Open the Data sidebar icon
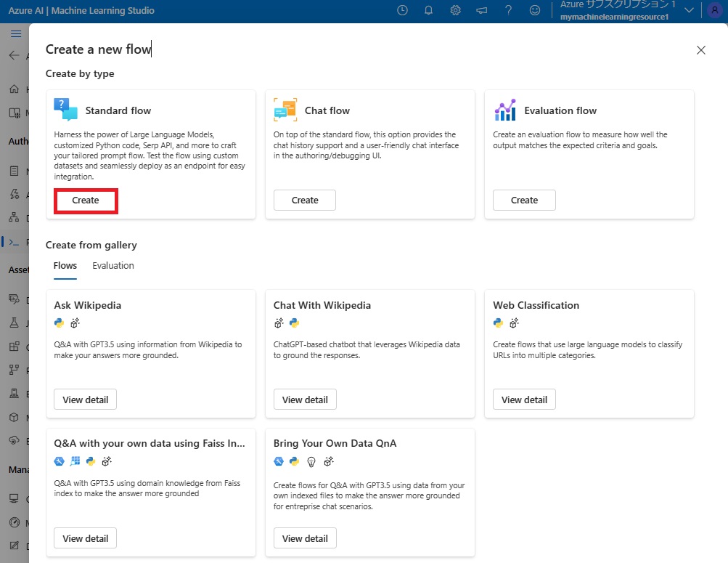The image size is (728, 563). tap(15, 299)
